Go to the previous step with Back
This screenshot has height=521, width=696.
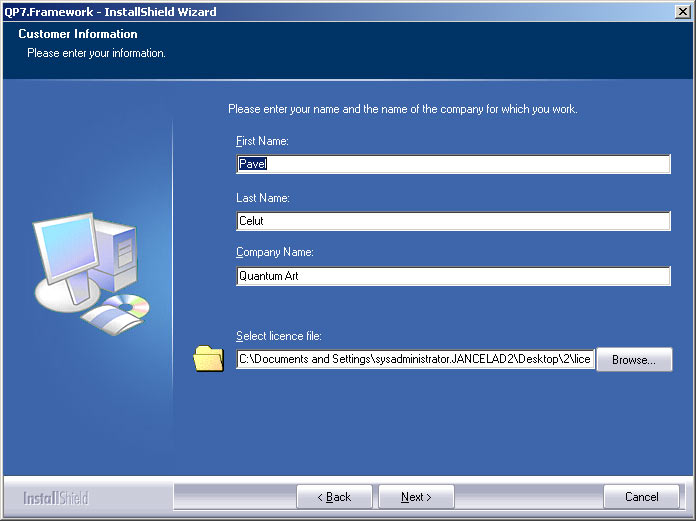click(334, 497)
